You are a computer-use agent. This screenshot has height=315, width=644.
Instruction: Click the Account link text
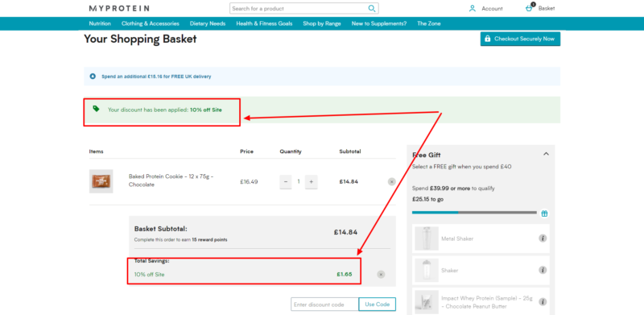pyautogui.click(x=492, y=9)
